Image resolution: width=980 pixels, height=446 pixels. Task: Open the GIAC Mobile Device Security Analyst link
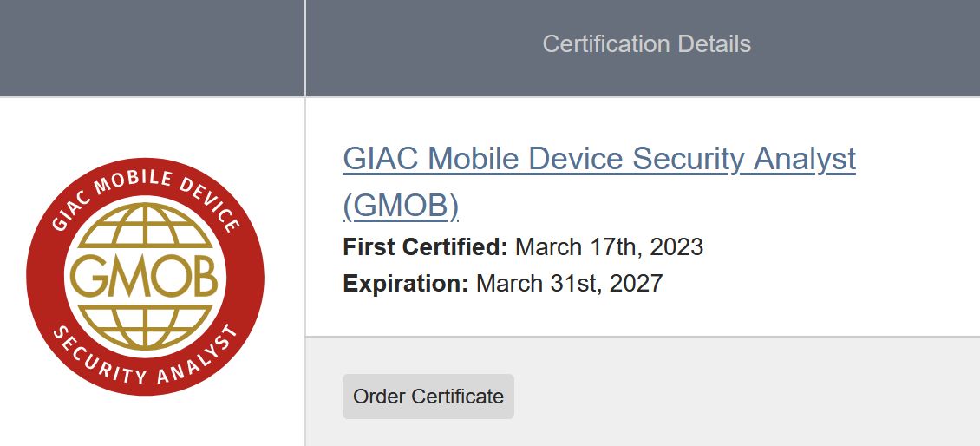(x=598, y=159)
